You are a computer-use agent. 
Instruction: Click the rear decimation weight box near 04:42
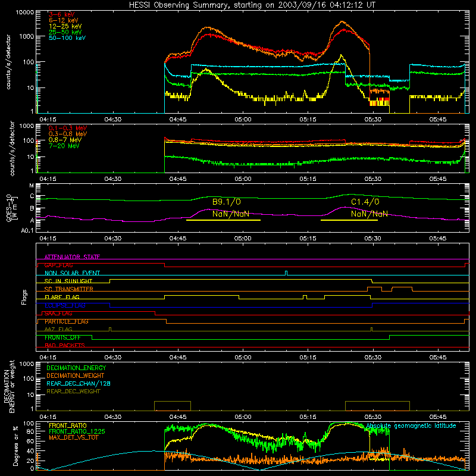tap(173, 406)
